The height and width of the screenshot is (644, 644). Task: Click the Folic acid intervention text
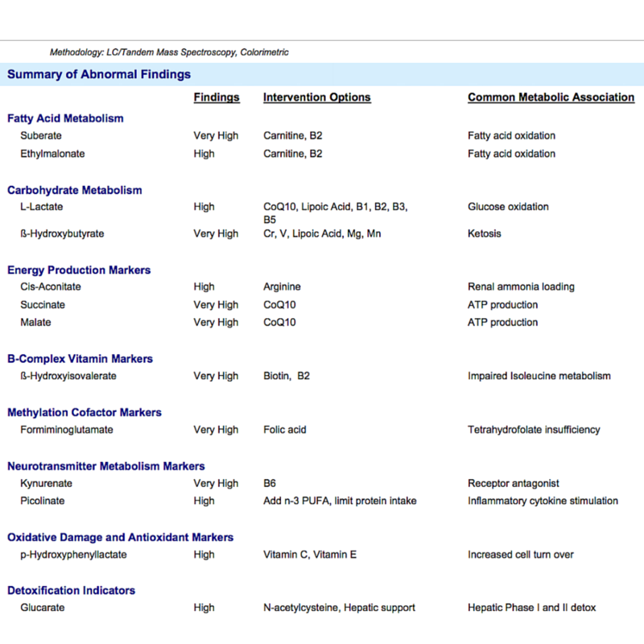pos(284,430)
